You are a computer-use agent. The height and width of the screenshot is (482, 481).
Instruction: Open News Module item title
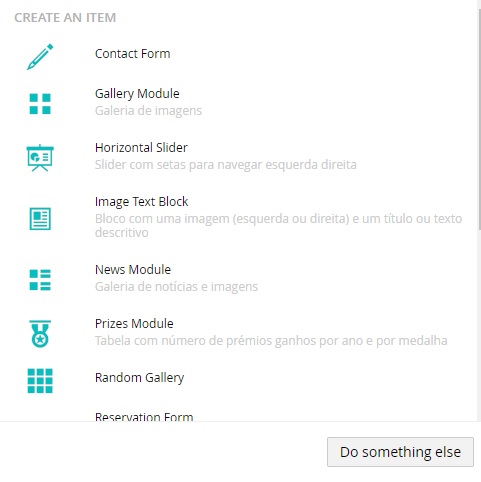coord(133,270)
